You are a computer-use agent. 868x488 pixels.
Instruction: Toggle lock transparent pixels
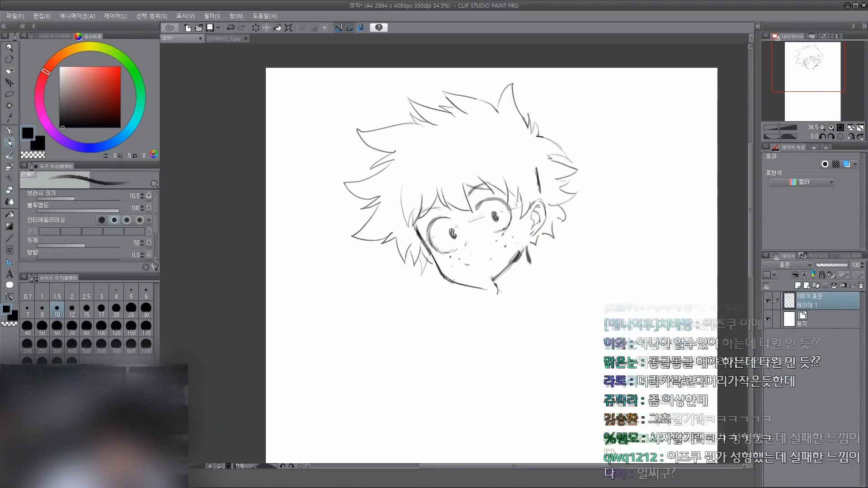click(831, 274)
